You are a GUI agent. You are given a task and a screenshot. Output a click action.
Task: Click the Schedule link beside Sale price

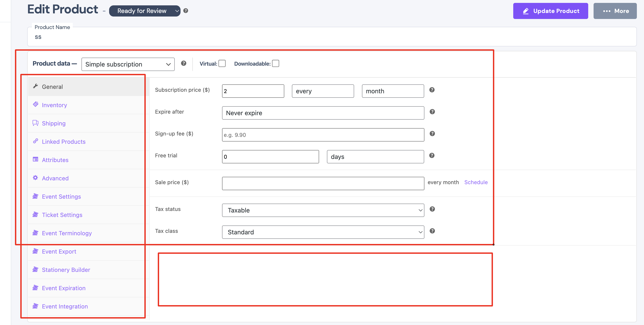pos(476,182)
